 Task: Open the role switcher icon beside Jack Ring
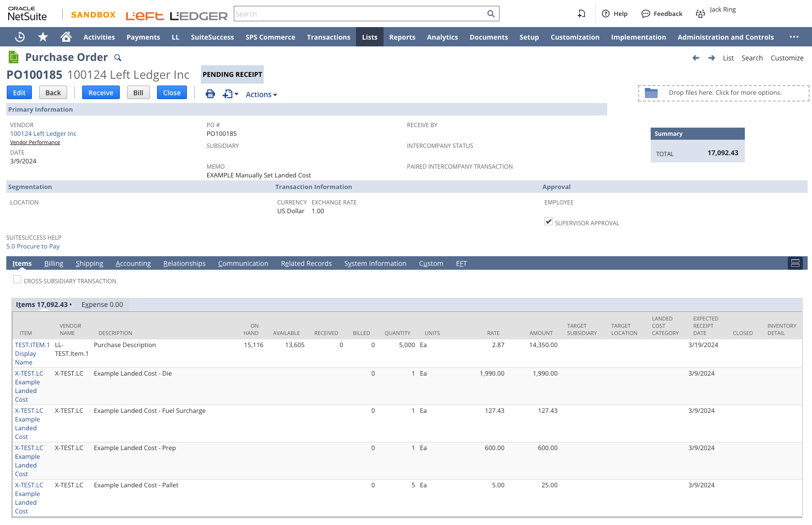click(x=700, y=14)
